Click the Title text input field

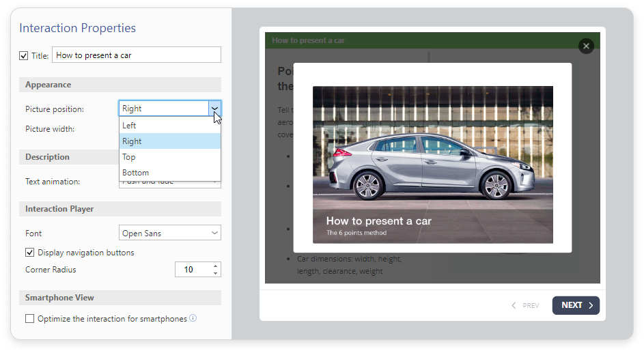tap(137, 55)
